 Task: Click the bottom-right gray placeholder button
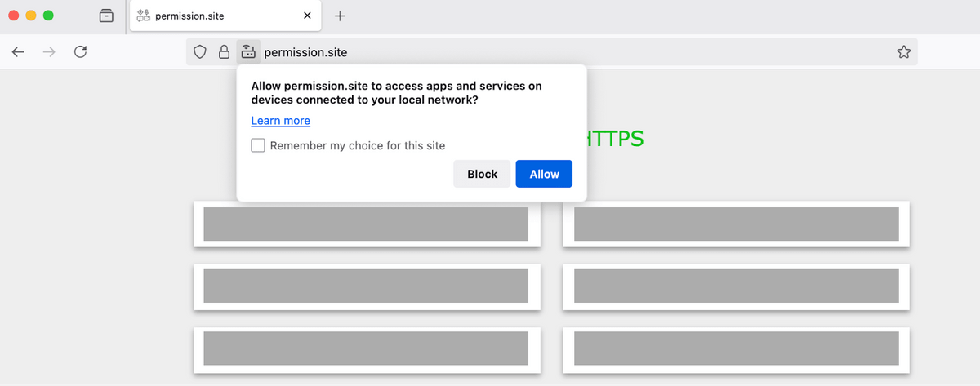coord(737,348)
